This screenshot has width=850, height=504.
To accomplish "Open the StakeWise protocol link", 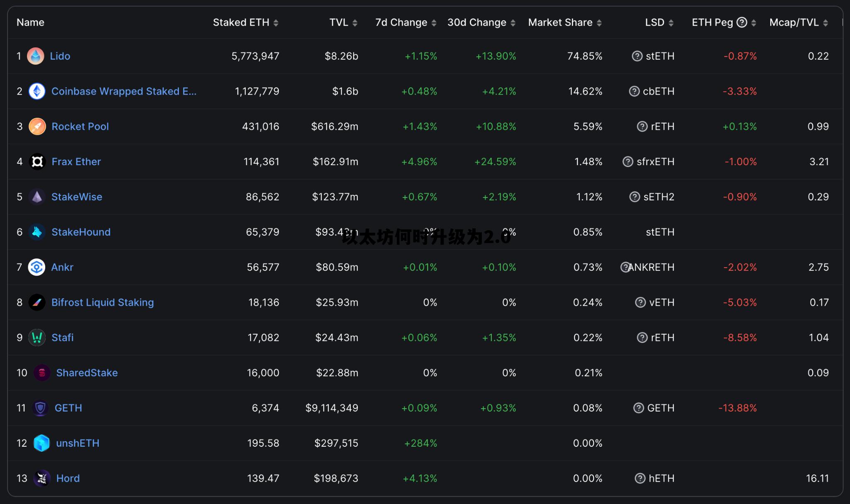I will coord(77,197).
